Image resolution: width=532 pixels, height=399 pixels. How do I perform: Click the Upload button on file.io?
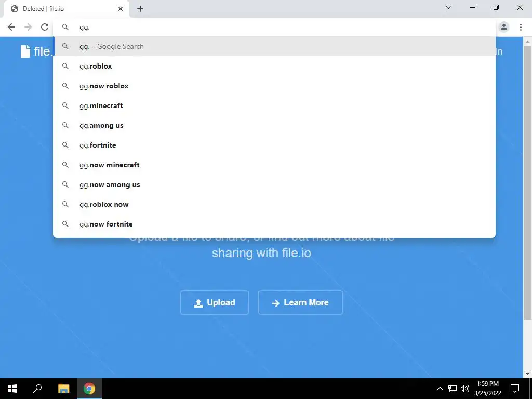click(215, 303)
